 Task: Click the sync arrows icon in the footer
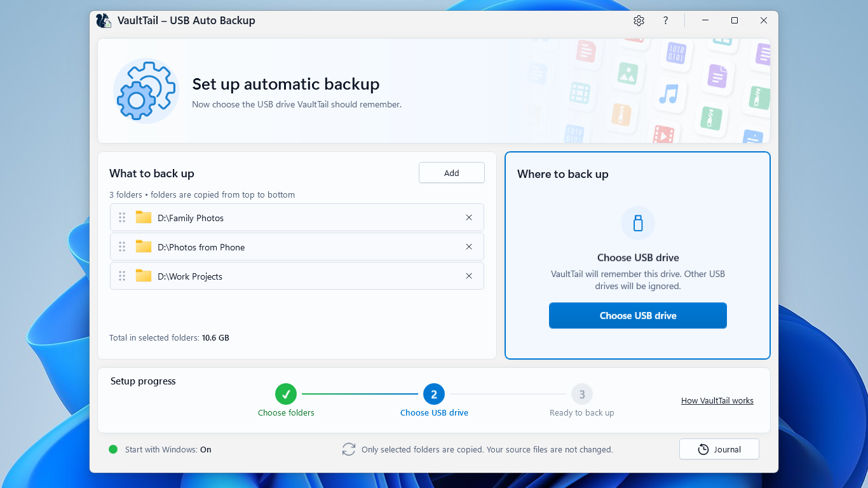tap(349, 449)
